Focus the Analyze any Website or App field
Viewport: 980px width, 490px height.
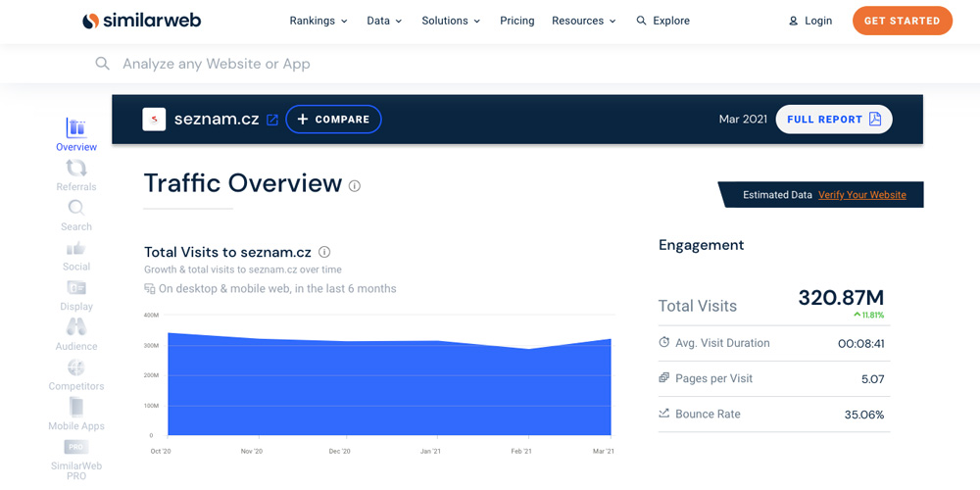pos(216,64)
